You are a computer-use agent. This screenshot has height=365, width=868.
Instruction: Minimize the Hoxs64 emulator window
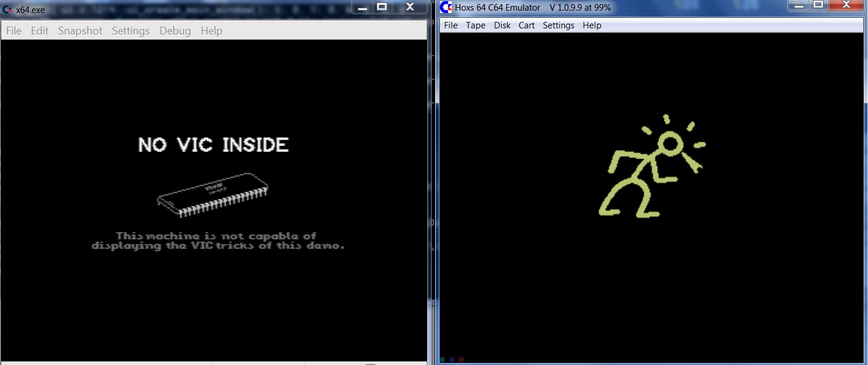799,5
